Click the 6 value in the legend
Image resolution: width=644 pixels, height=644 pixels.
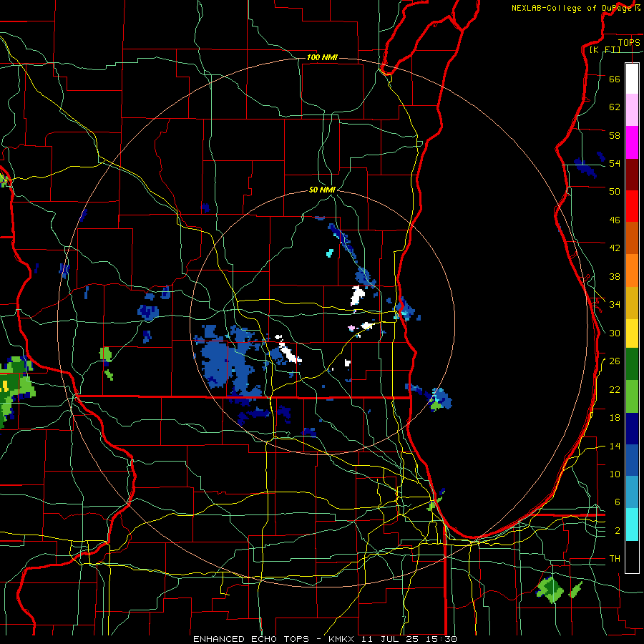pyautogui.click(x=617, y=502)
